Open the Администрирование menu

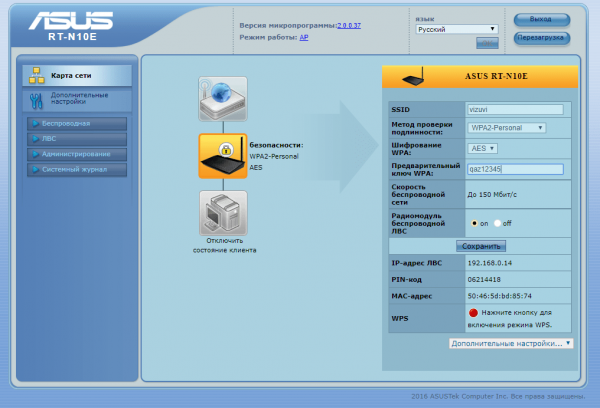point(77,154)
